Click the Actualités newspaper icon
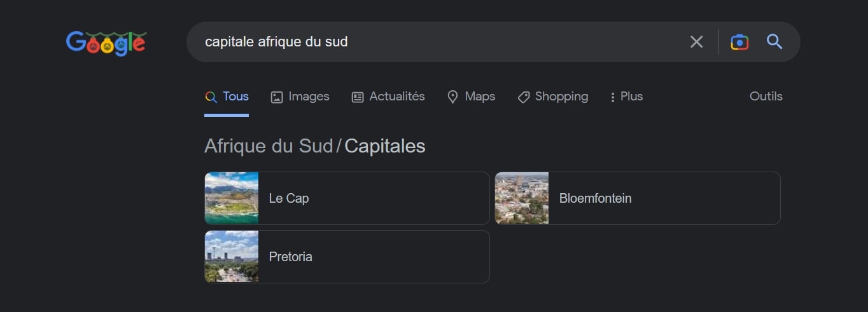This screenshot has width=868, height=312. click(x=358, y=97)
